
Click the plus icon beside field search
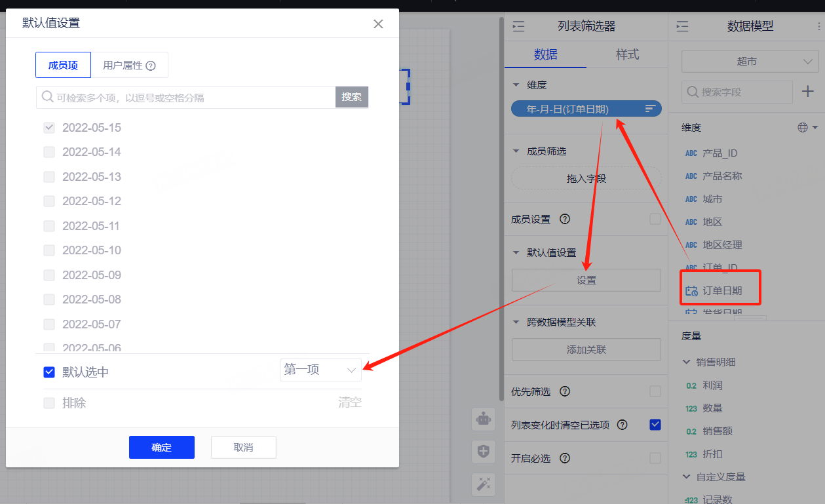808,92
